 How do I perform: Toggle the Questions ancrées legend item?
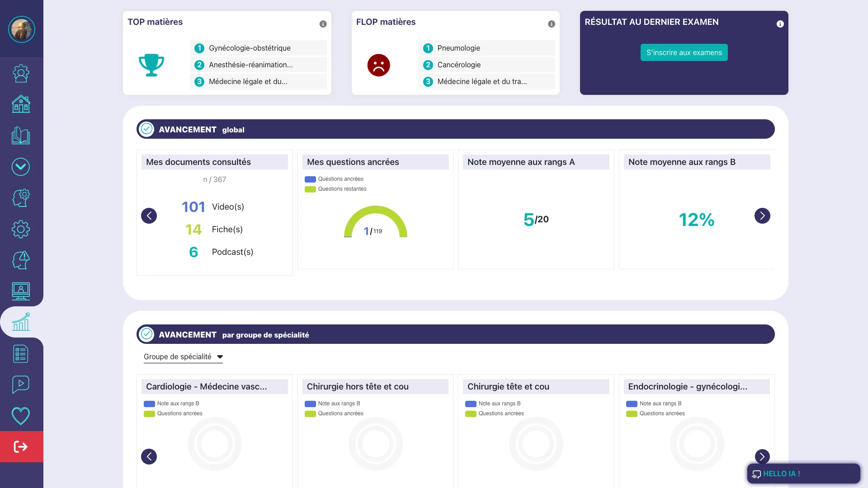335,179
